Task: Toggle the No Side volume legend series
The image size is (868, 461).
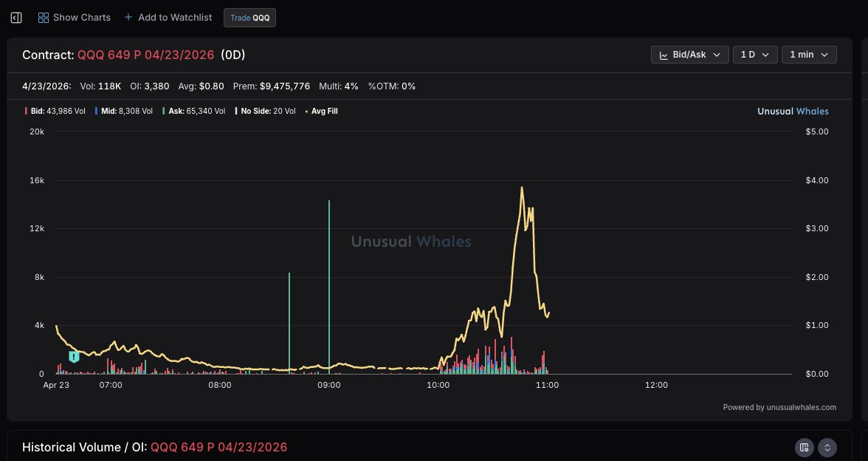Action: coord(265,111)
